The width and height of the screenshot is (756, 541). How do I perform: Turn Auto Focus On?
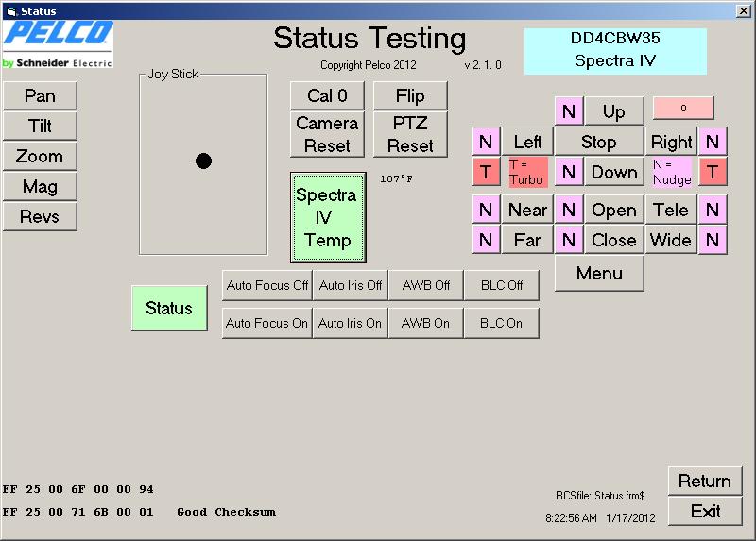pos(267,323)
